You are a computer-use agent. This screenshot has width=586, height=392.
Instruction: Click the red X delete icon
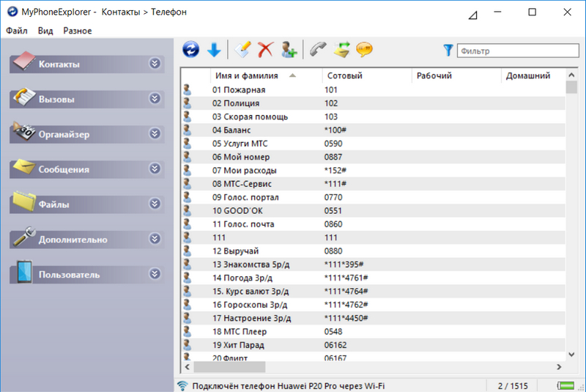265,50
